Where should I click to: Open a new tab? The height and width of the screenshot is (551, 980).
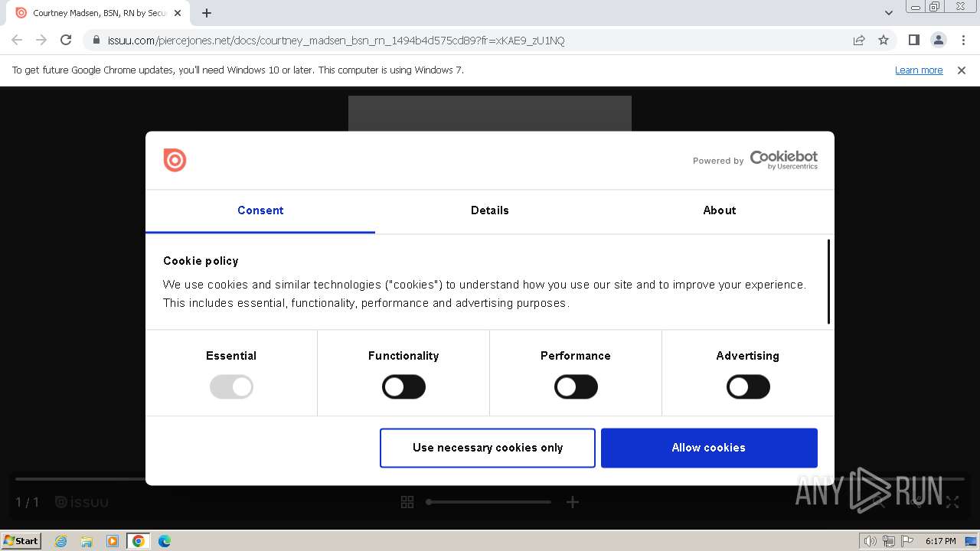click(x=207, y=13)
